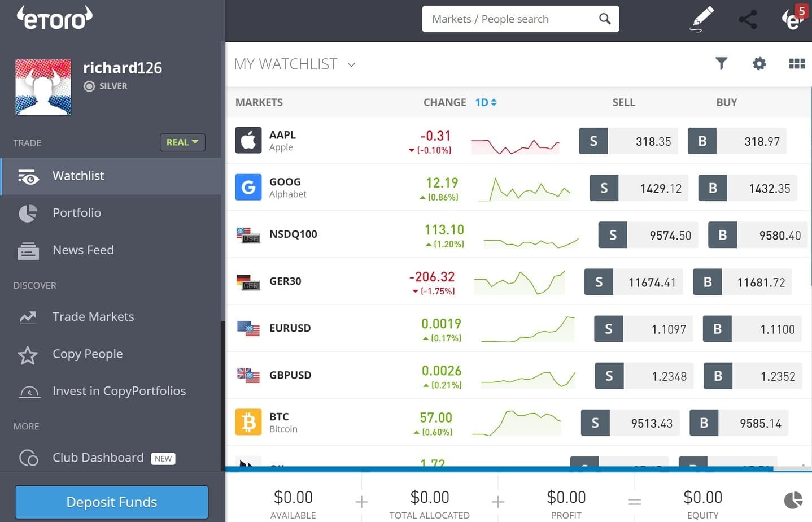Click the GOOG change value 12.19
This screenshot has height=522, width=812.
click(442, 183)
